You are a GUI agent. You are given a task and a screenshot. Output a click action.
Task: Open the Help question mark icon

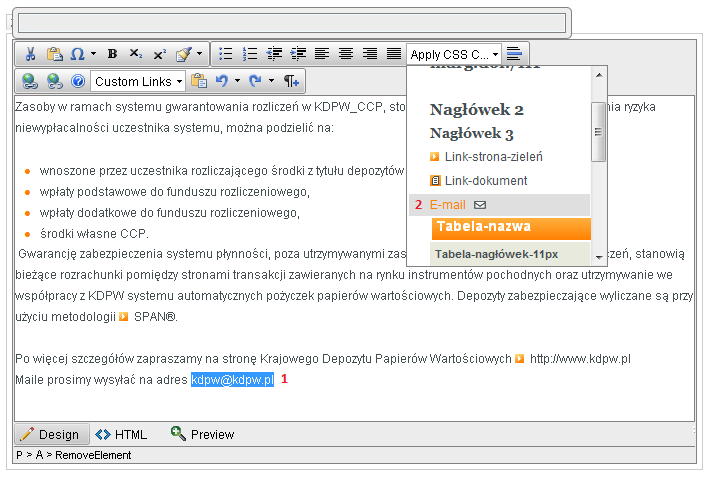[x=78, y=81]
